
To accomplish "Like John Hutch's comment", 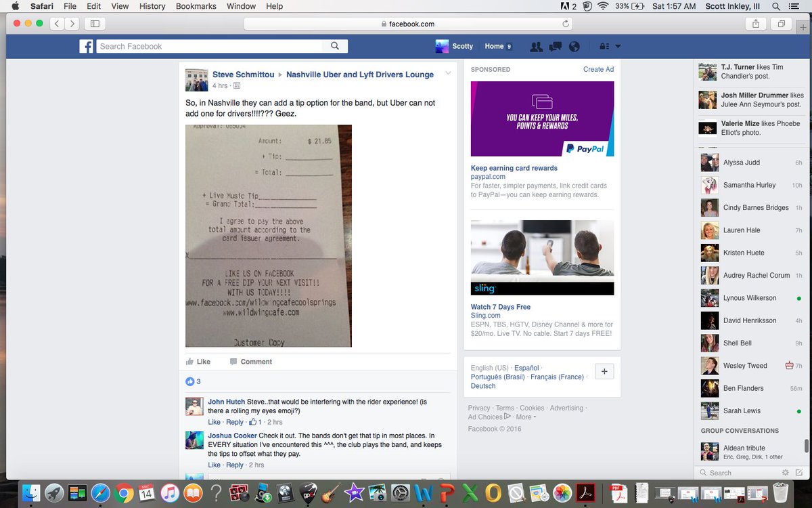I will tap(214, 422).
